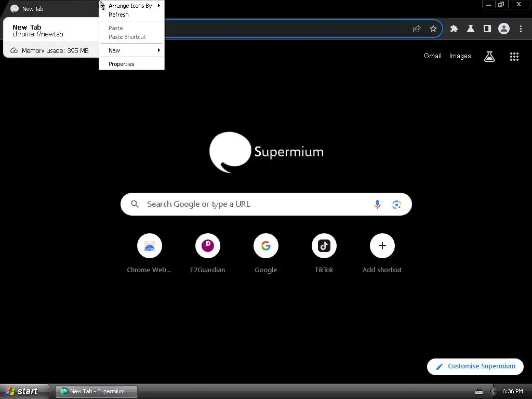Open the Google shortcut tile
The height and width of the screenshot is (399, 532).
point(266,254)
